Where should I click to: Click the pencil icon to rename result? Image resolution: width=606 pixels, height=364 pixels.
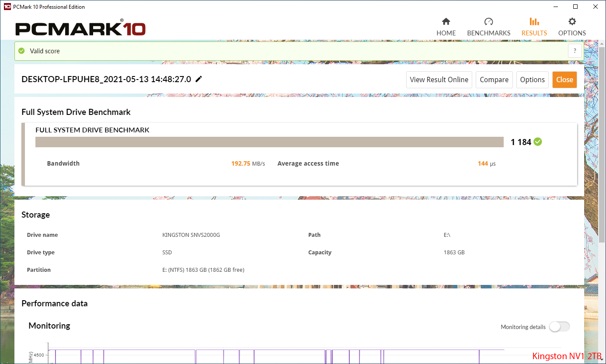(199, 79)
